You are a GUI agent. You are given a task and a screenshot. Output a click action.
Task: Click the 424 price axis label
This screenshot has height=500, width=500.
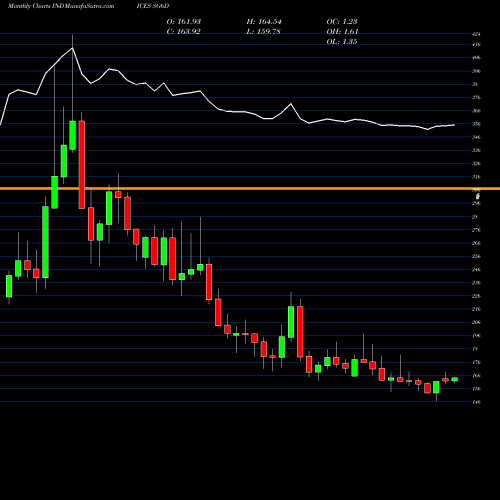(477, 34)
